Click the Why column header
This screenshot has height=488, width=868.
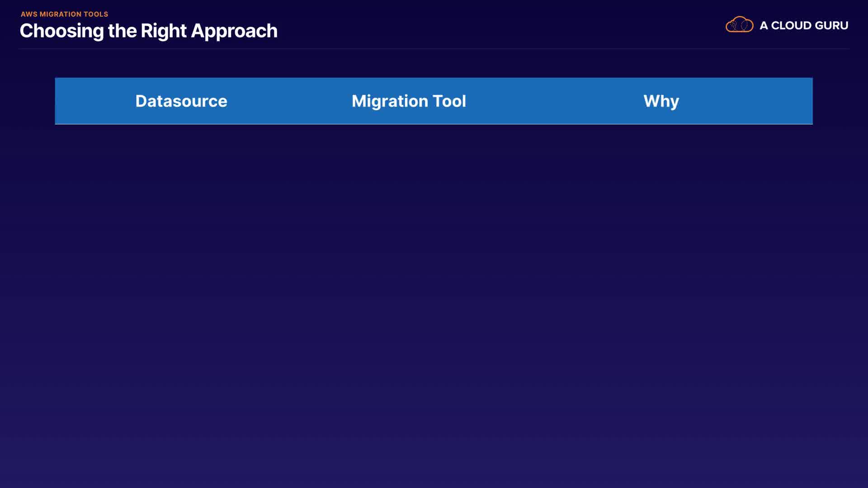[661, 101]
